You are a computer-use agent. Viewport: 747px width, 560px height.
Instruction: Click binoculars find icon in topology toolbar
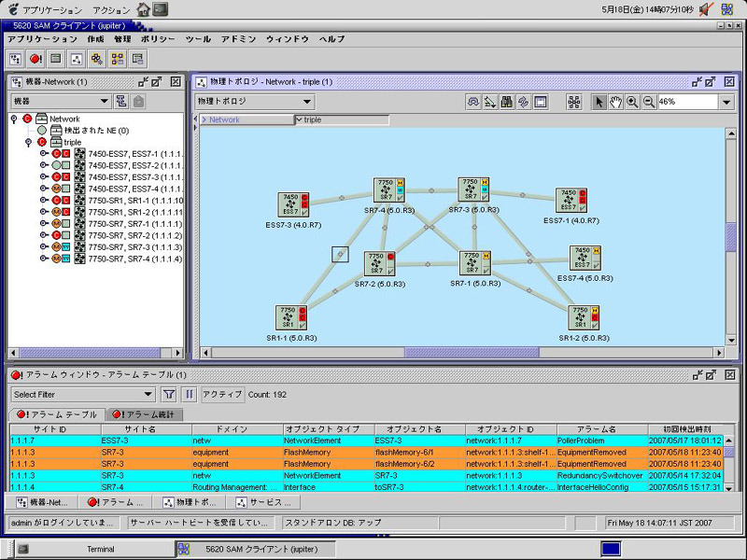click(506, 102)
